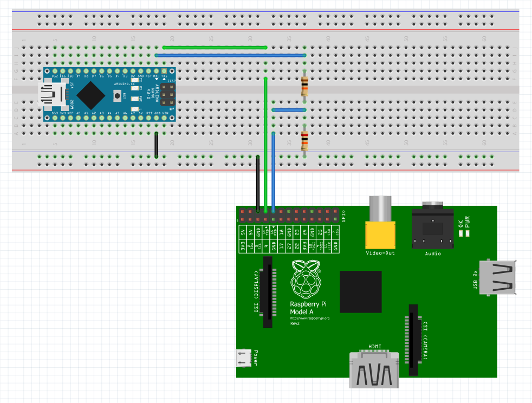The height and width of the screenshot is (403, 532).
Task: Select the black wire running to the Raspberry Pi GPIO
Action: 258,184
